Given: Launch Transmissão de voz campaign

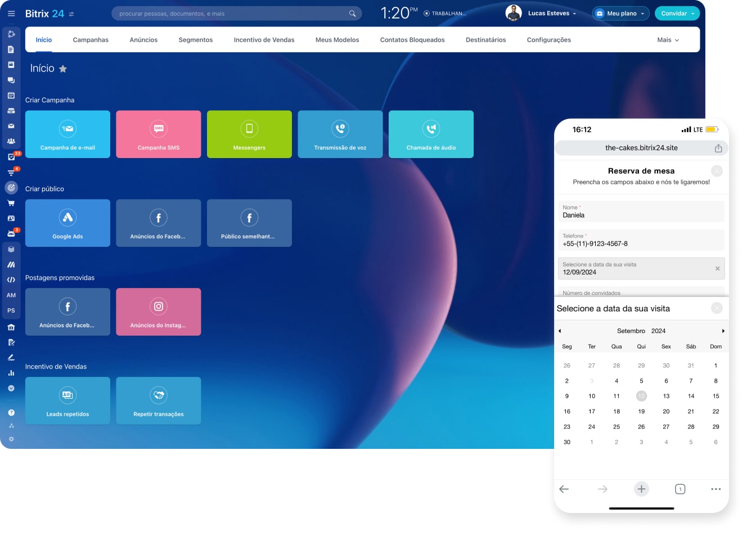Looking at the screenshot, I should (x=340, y=134).
